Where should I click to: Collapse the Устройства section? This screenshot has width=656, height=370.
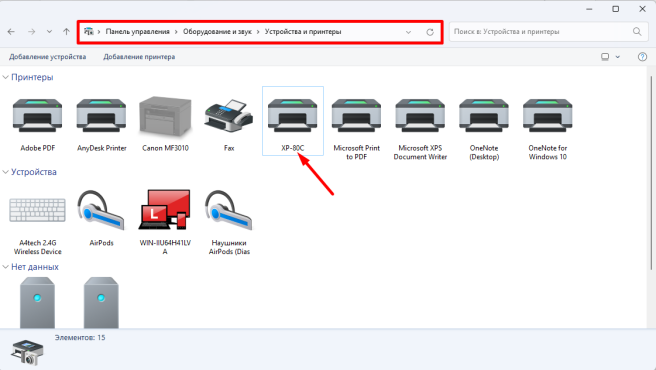(5, 172)
